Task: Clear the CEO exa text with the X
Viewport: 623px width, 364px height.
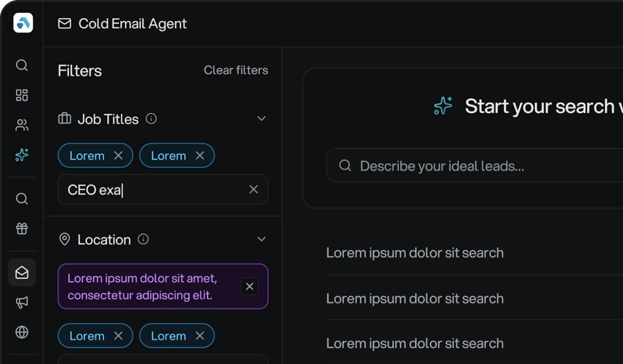Action: pyautogui.click(x=253, y=189)
